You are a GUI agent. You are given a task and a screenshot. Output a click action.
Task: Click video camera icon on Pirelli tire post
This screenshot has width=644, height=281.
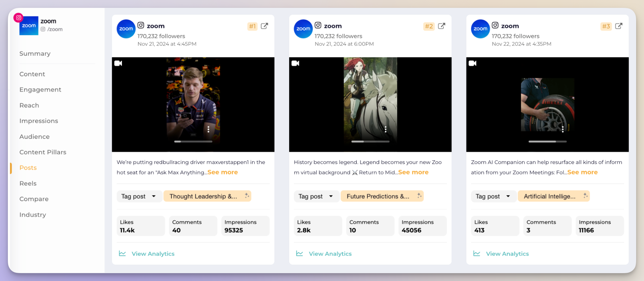(472, 63)
